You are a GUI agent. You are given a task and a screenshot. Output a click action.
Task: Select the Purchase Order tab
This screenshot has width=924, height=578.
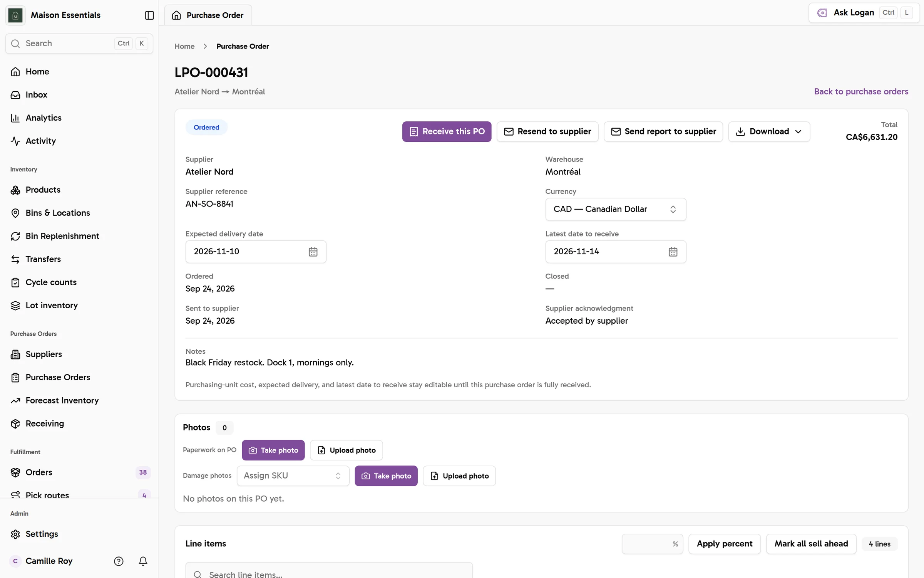click(x=208, y=15)
